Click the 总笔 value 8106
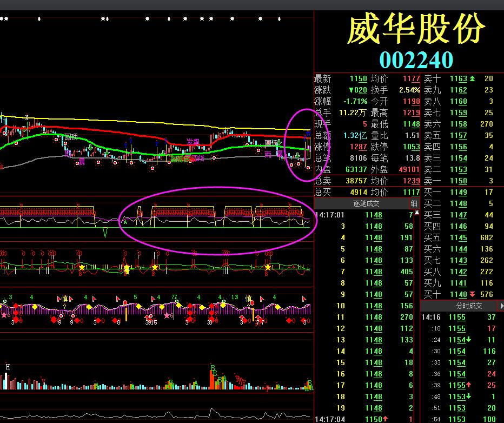The width and height of the screenshot is (504, 423). tap(359, 158)
